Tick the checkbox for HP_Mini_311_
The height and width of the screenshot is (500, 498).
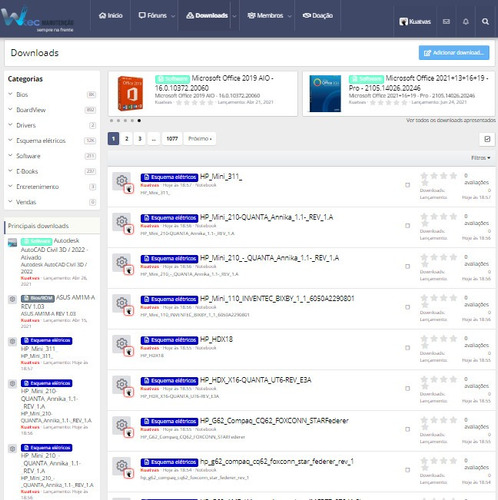coord(407,185)
